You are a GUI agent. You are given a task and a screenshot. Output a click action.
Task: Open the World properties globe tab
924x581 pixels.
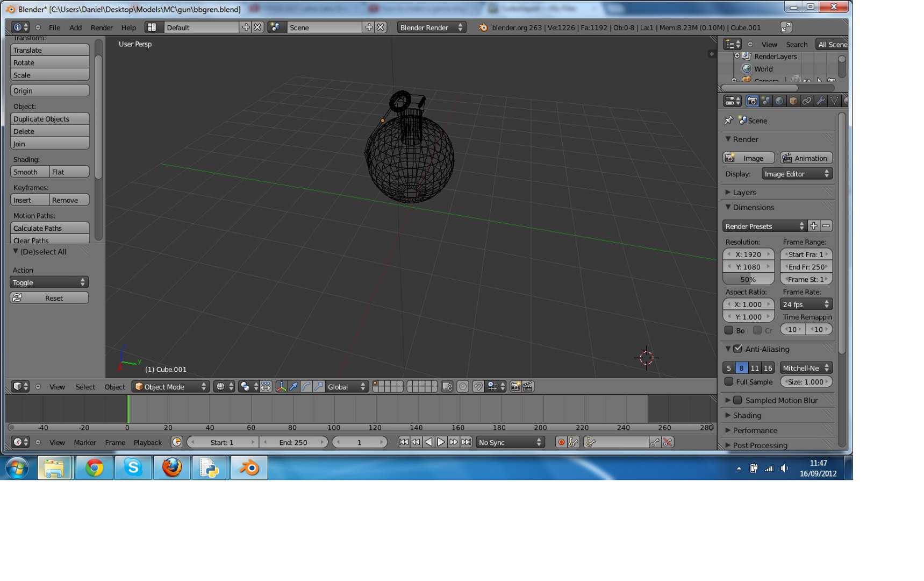point(779,101)
